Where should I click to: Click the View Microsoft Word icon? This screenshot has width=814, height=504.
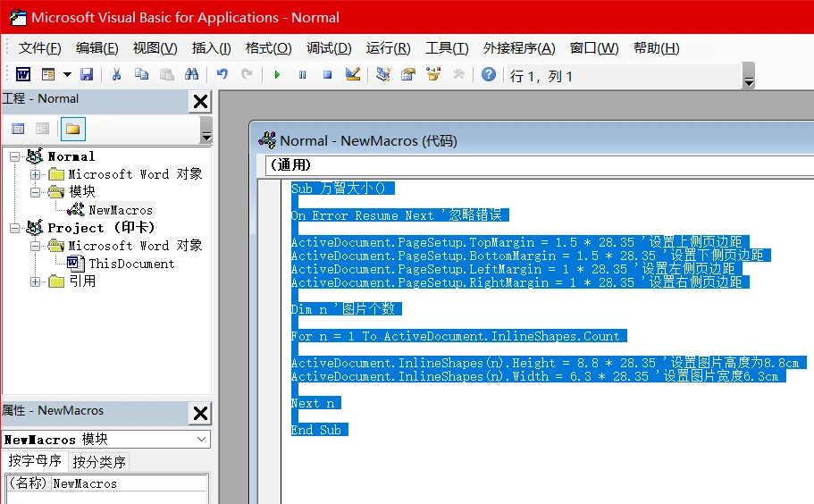pos(23,75)
